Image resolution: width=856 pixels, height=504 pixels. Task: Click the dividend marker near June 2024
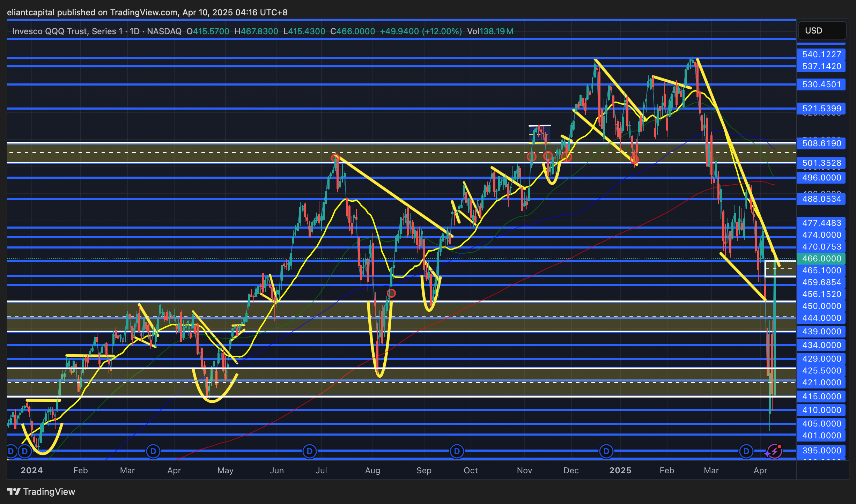pyautogui.click(x=309, y=451)
